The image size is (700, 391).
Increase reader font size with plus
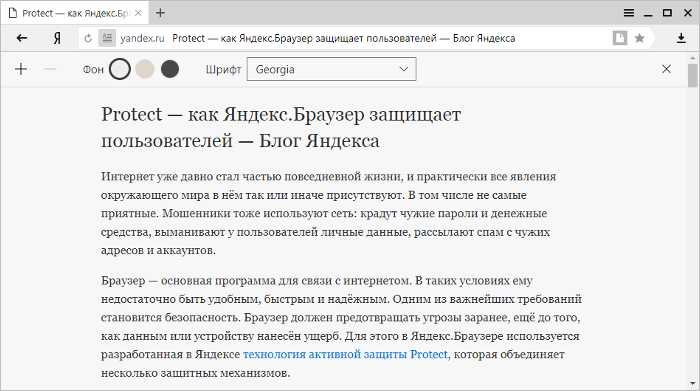point(21,69)
